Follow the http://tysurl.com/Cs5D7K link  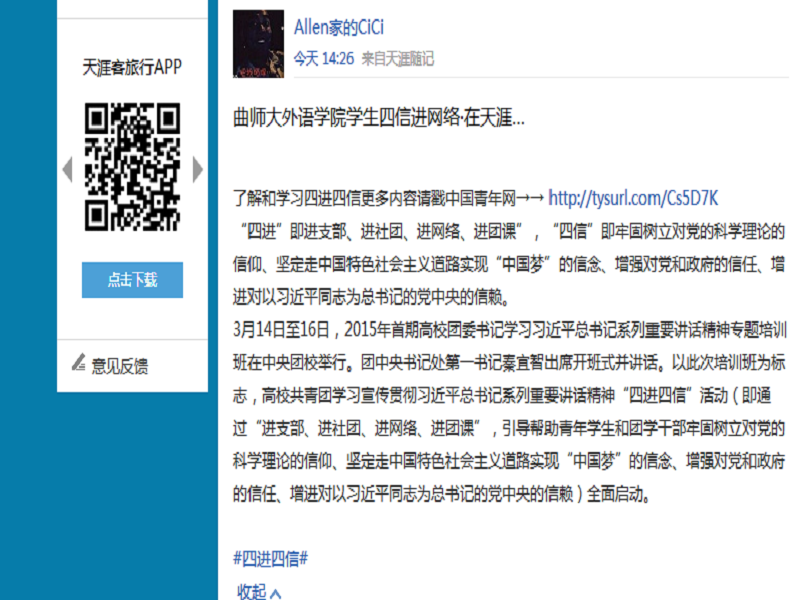pos(633,198)
